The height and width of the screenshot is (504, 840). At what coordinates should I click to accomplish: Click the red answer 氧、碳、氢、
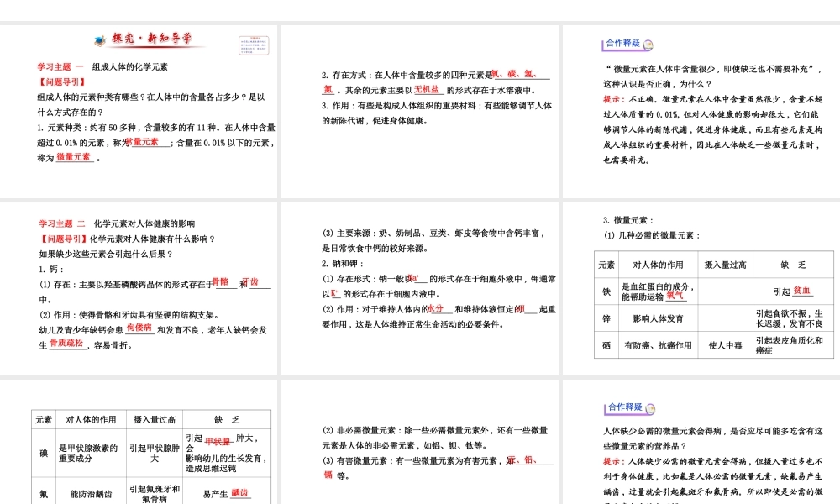click(x=514, y=74)
